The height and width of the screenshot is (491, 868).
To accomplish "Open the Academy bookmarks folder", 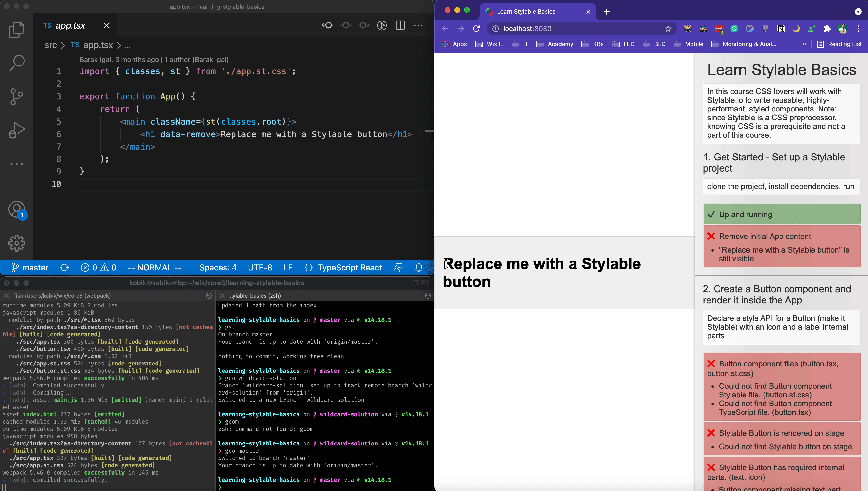I will click(x=555, y=44).
